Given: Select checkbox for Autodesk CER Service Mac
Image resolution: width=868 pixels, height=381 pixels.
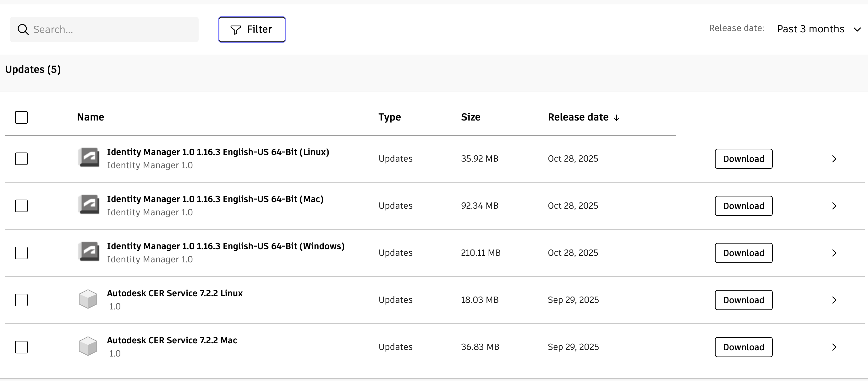Looking at the screenshot, I should click(x=21, y=347).
